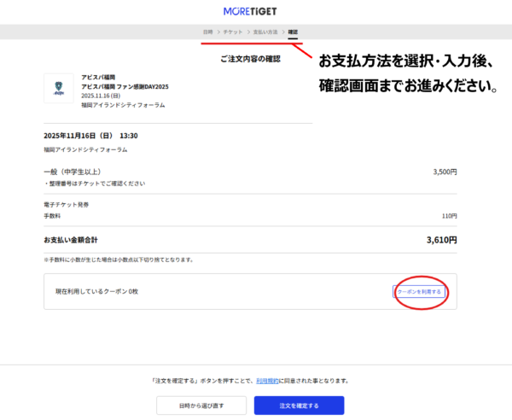Click the 2025年11月16日 13:30 date heading

pos(90,135)
